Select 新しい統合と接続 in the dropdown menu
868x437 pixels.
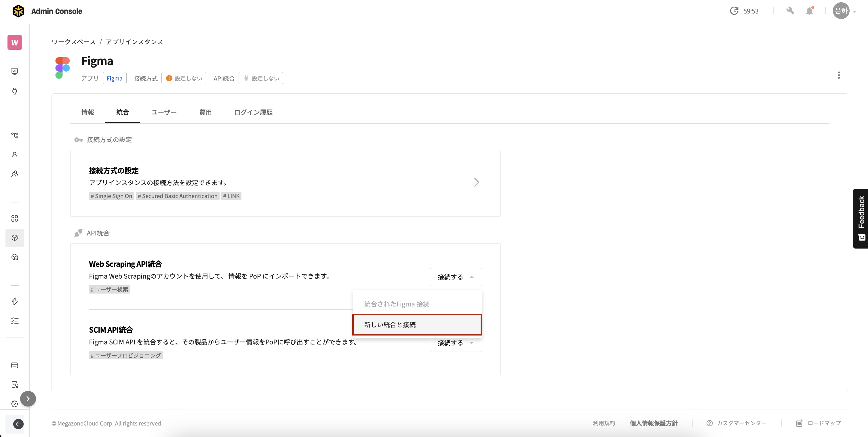click(417, 324)
